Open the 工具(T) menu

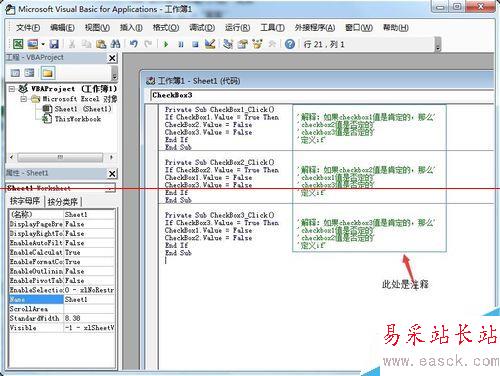point(272,27)
